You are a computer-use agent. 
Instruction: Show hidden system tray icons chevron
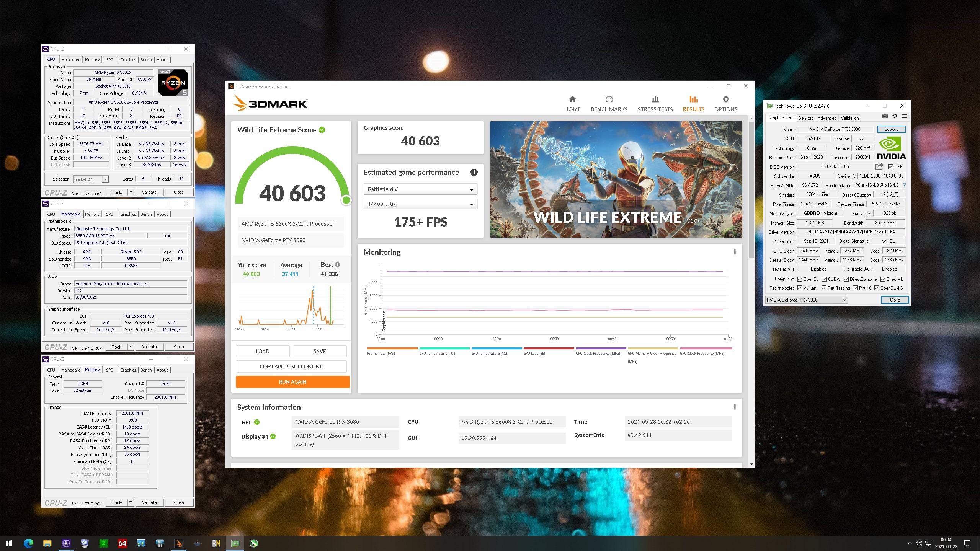click(910, 543)
